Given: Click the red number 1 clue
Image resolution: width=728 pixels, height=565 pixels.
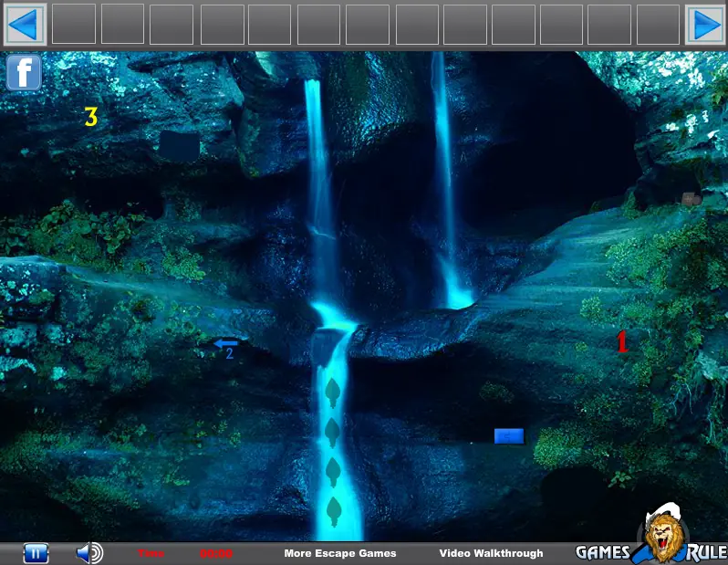Looking at the screenshot, I should coord(622,341).
